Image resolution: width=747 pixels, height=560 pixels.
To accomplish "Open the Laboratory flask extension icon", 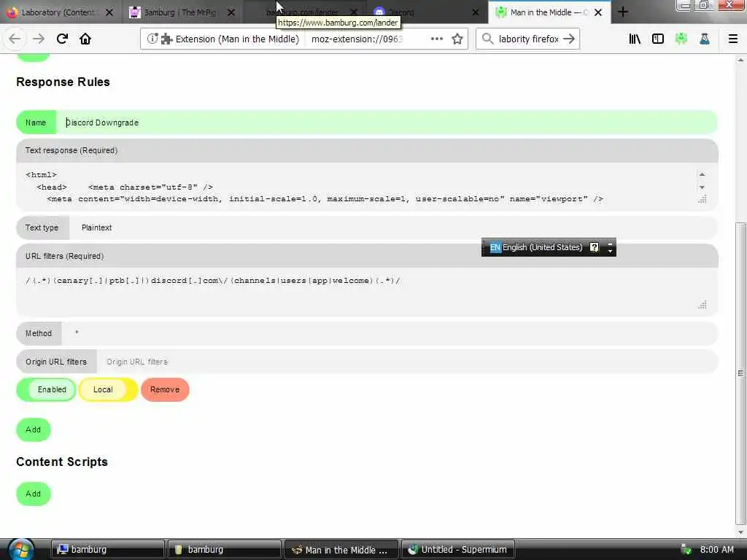I will pos(705,39).
